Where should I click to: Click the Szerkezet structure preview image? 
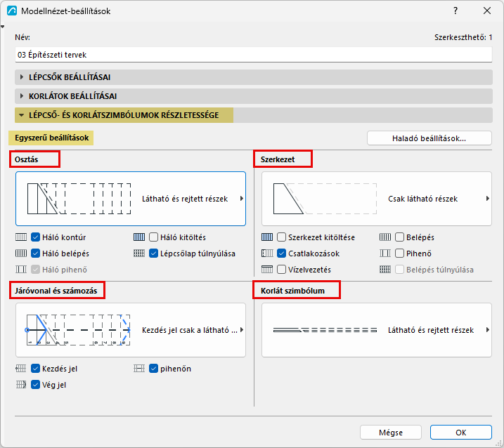(325, 199)
